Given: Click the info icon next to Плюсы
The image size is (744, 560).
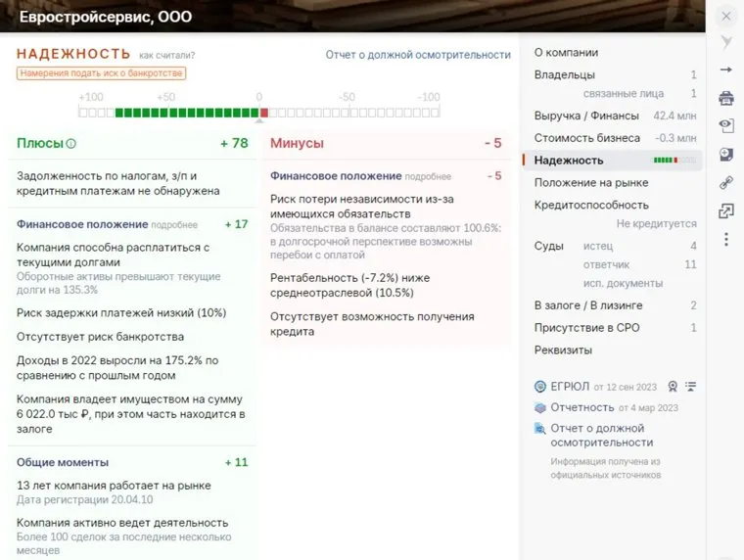Looking at the screenshot, I should 71,144.
